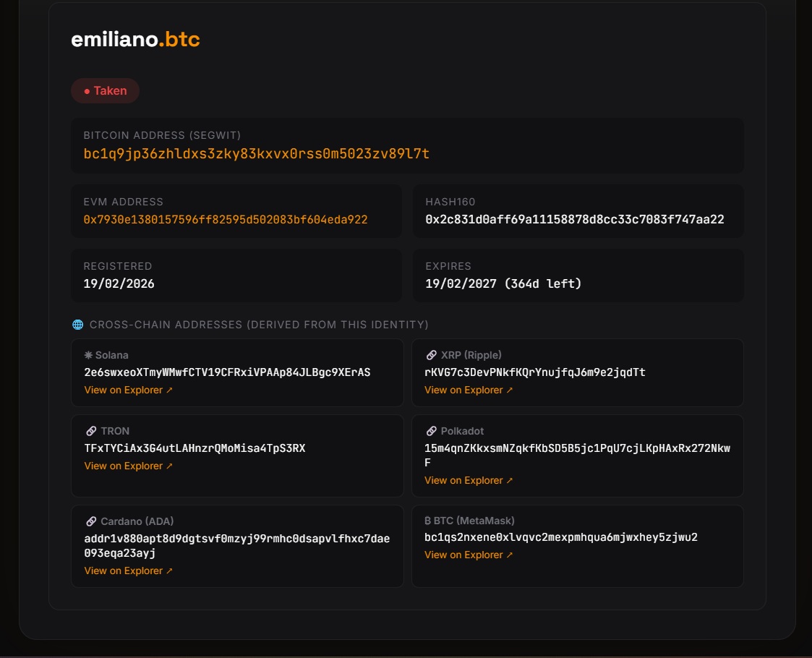The height and width of the screenshot is (658, 812).
Task: Click the Polkadot link icon
Action: pyautogui.click(x=432, y=431)
